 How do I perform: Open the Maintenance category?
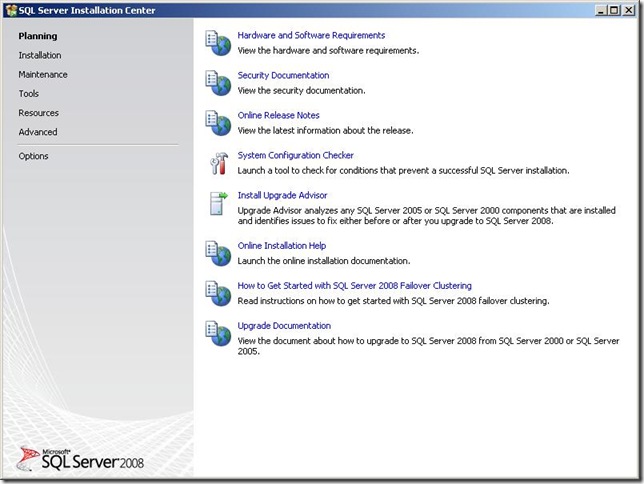[43, 74]
